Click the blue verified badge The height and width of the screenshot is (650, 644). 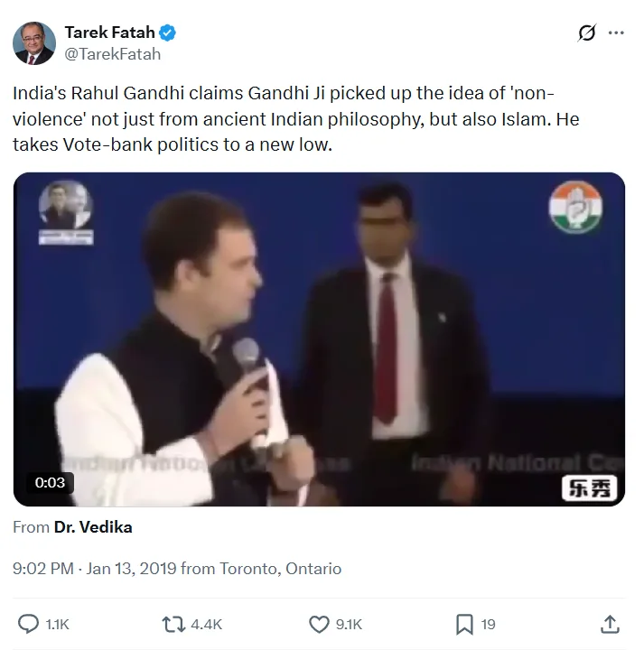click(168, 33)
